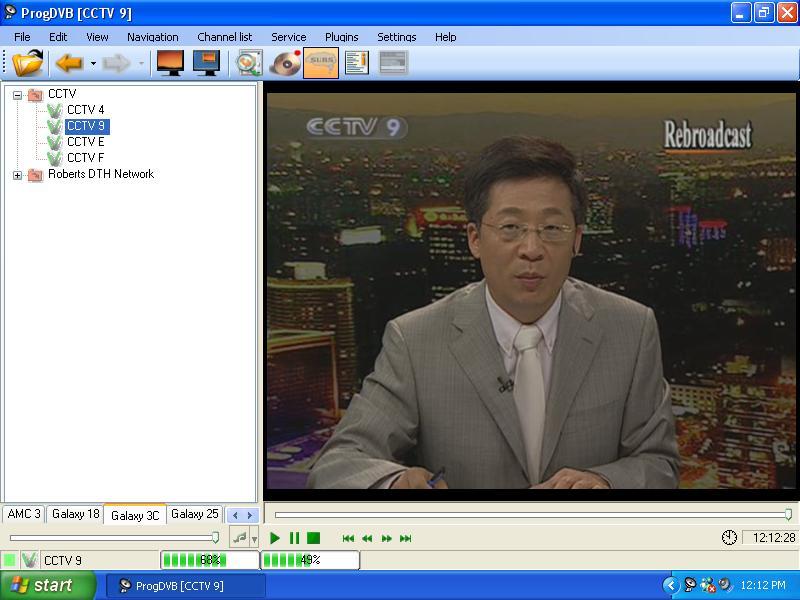The image size is (800, 600).
Task: Open the Channel list menu
Action: click(x=224, y=37)
